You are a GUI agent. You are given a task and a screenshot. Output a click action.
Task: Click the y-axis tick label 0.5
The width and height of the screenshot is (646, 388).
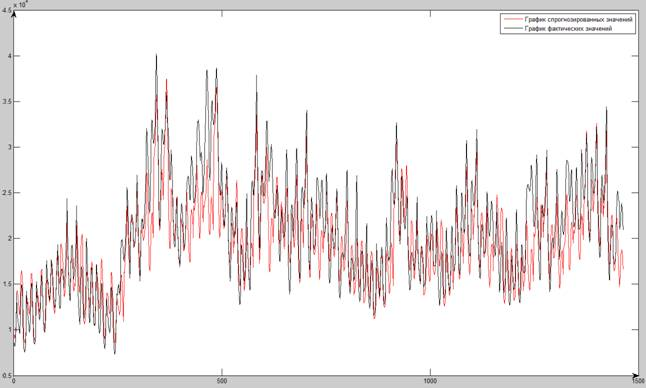[x=7, y=375]
